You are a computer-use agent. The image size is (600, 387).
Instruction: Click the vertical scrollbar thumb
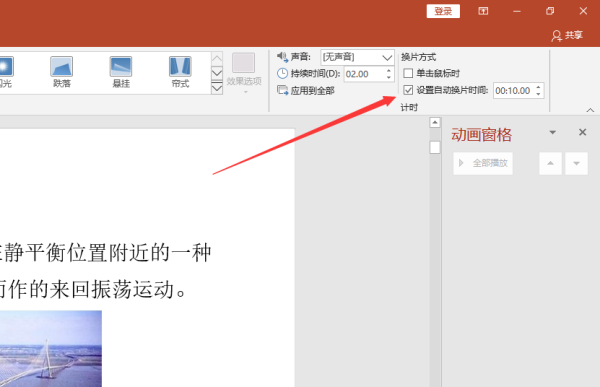[435, 147]
